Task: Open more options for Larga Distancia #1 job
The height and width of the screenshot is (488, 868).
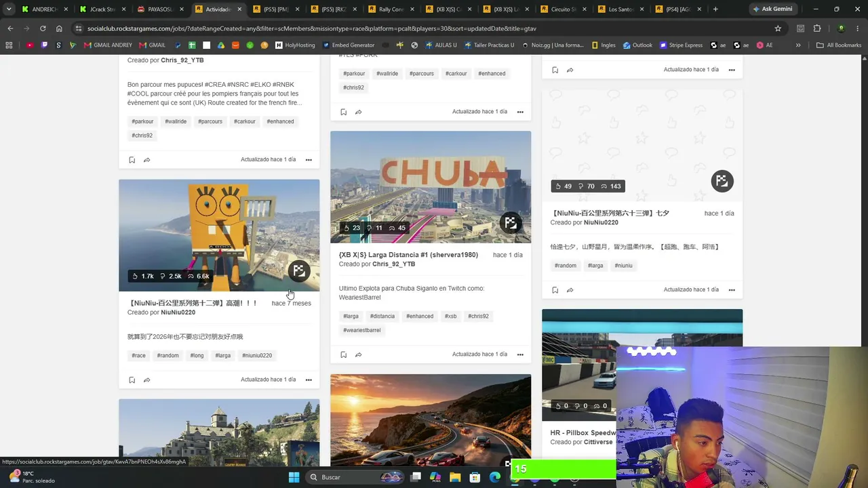Action: pos(520,354)
